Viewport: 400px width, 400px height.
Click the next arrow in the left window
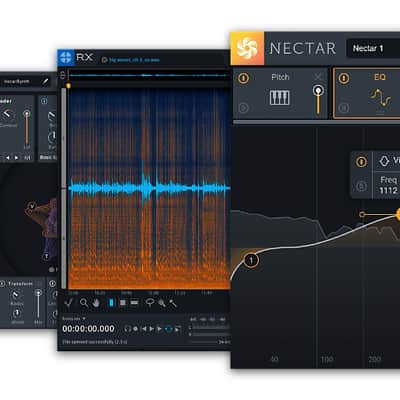coord(16,158)
